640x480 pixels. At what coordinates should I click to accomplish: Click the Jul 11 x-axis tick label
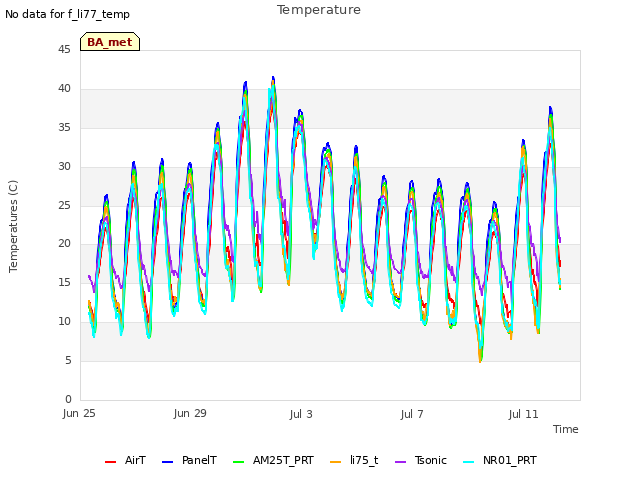[523, 414]
